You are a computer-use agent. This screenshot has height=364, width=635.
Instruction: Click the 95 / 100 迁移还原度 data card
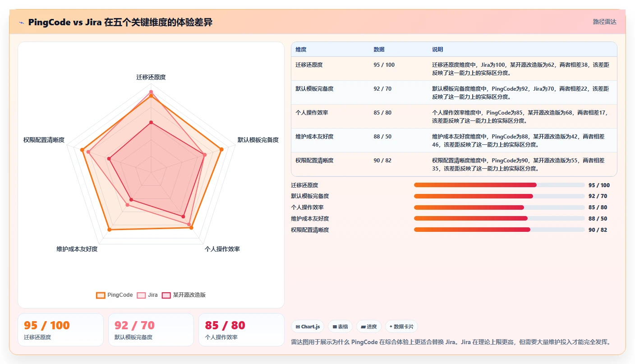coord(60,330)
